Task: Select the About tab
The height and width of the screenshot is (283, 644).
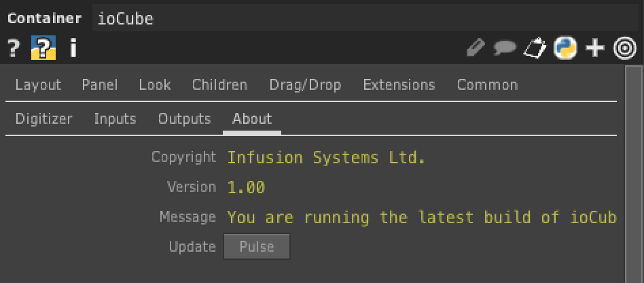Action: coord(252,119)
